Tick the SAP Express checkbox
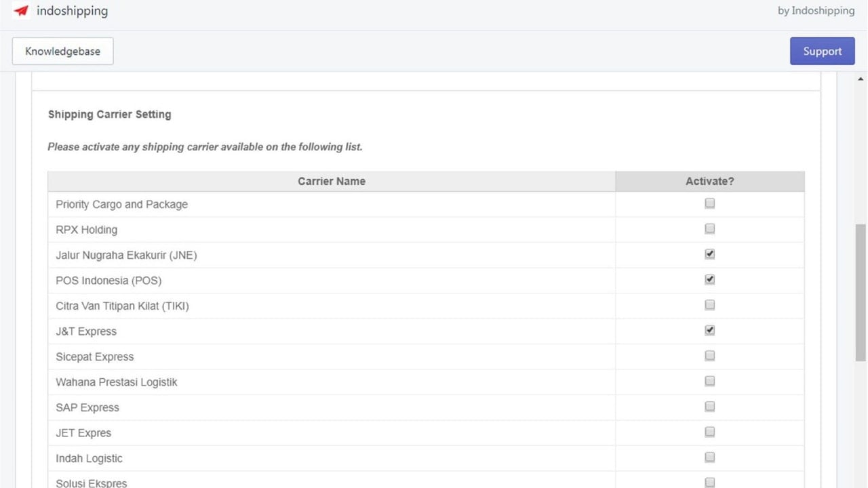The height and width of the screenshot is (488, 868). pos(709,407)
